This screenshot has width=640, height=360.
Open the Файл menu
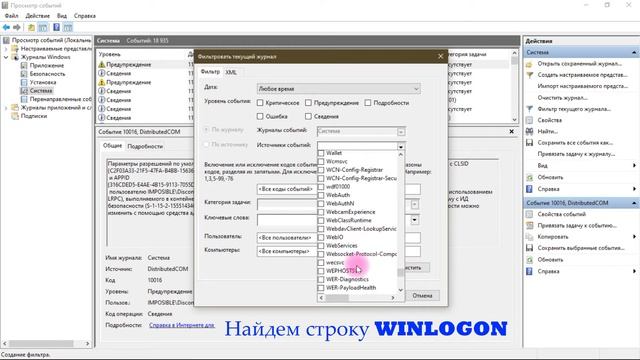tap(11, 16)
